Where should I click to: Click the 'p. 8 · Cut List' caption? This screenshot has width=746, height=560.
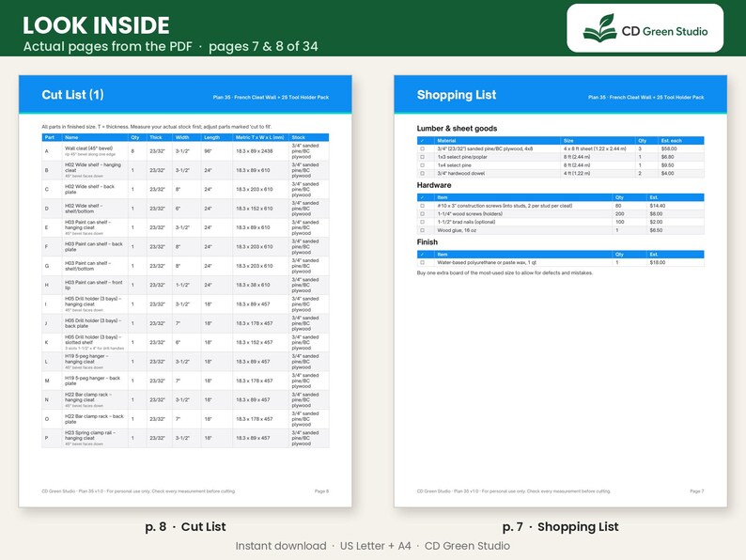(185, 527)
